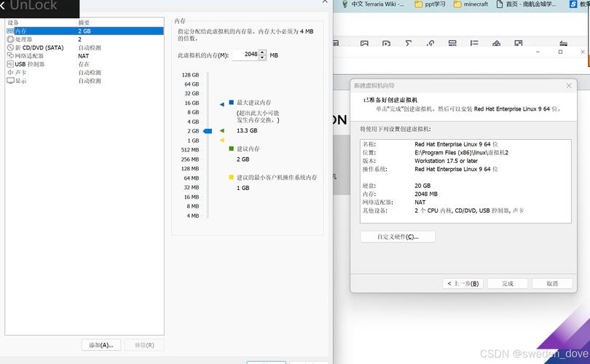The image size is (590, 364).
Task: Click the 声卡 sound card speaker icon
Action: pos(10,73)
